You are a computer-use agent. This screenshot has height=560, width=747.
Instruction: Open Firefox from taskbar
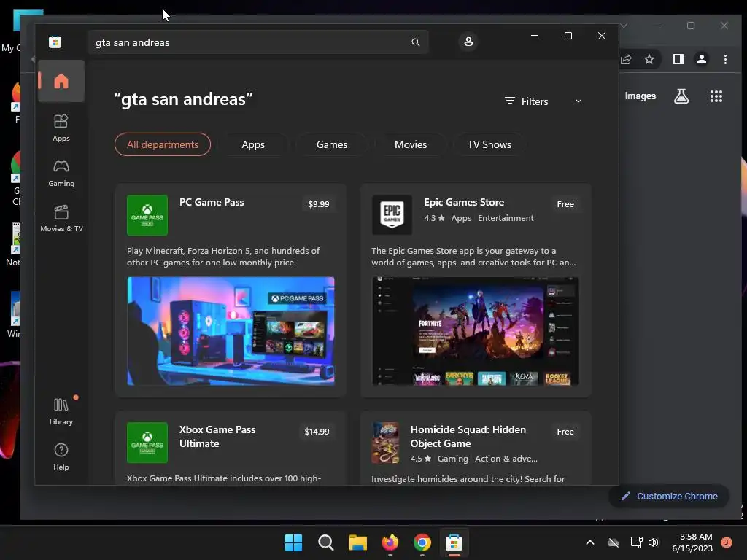(x=390, y=542)
